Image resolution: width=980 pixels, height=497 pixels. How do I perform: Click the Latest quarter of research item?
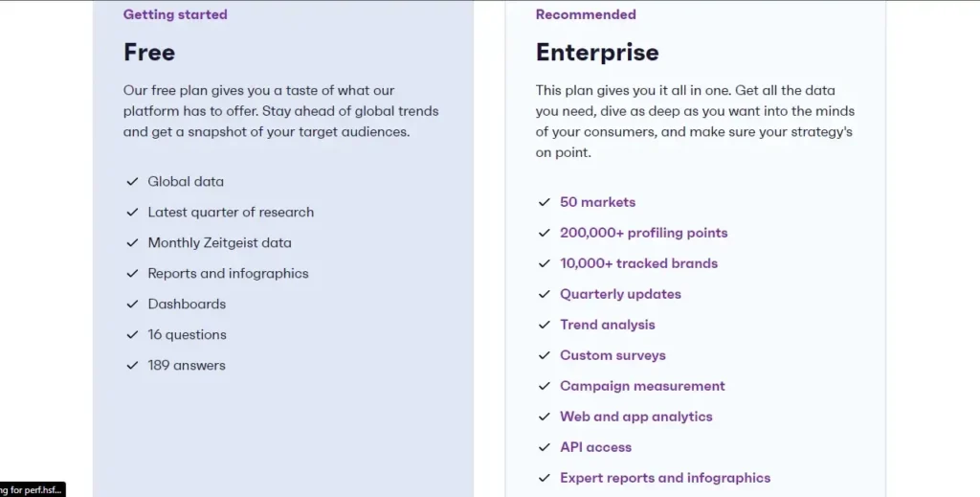[x=231, y=212]
